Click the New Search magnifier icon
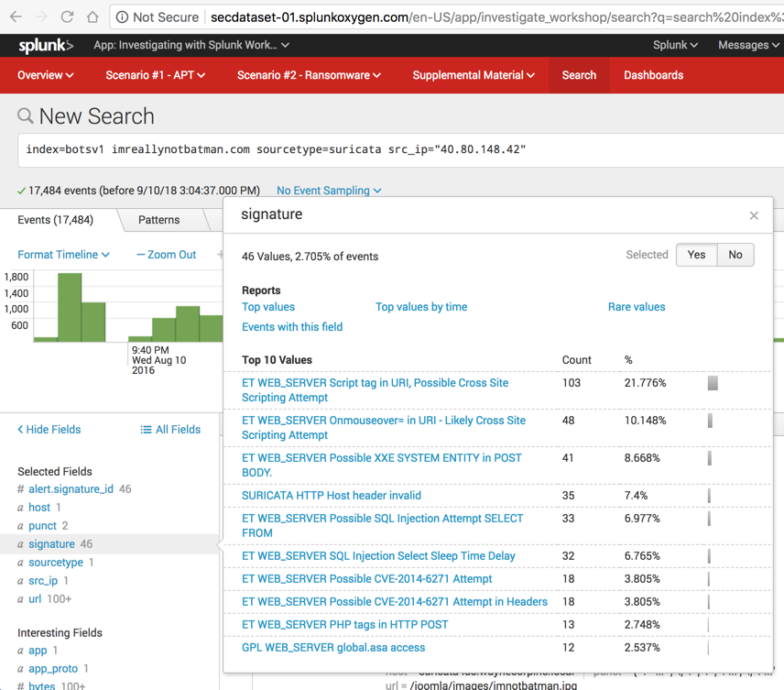This screenshot has width=784, height=690. click(25, 116)
